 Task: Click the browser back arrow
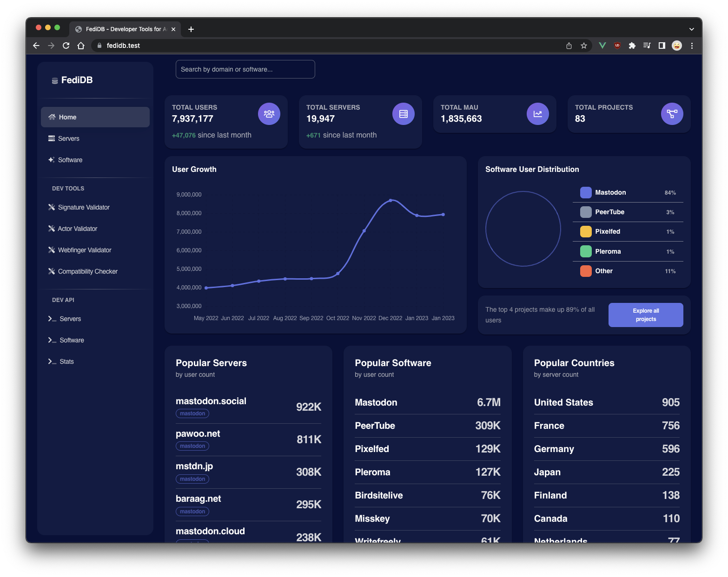pyautogui.click(x=36, y=46)
